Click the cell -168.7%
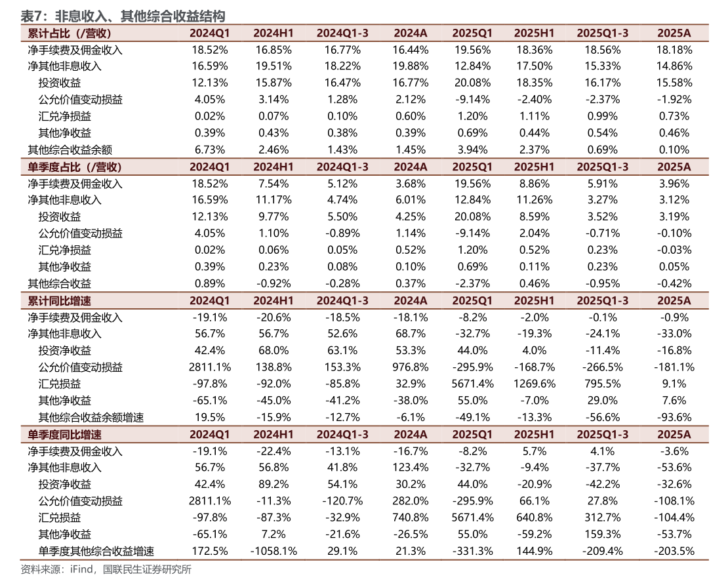 tap(535, 367)
